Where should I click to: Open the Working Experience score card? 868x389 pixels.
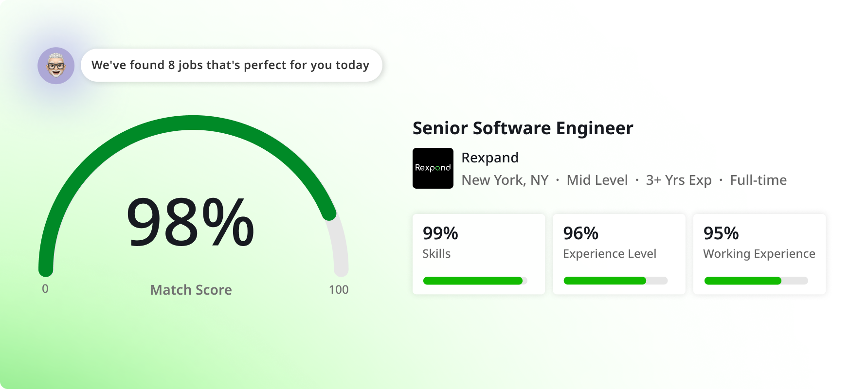click(759, 253)
